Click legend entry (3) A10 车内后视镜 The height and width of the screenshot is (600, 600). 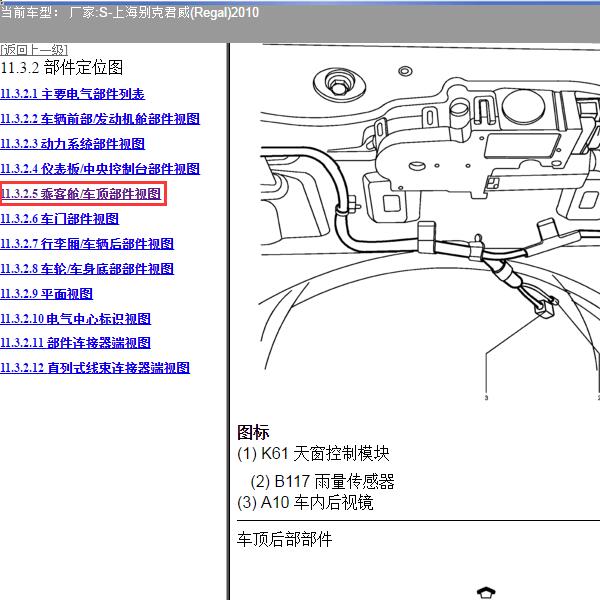click(x=305, y=503)
